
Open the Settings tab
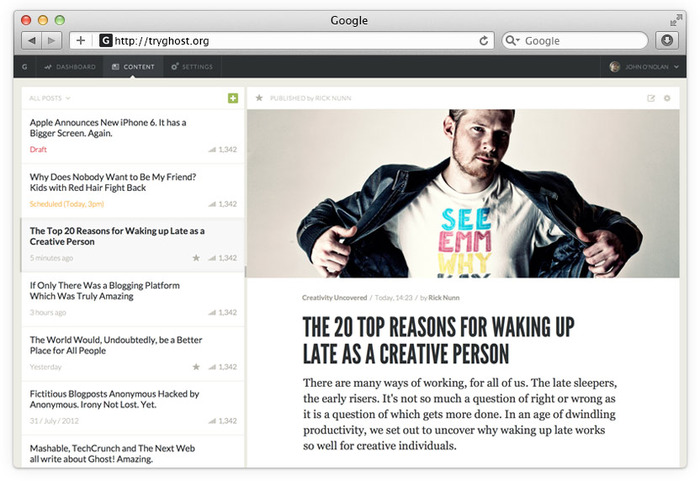click(192, 67)
